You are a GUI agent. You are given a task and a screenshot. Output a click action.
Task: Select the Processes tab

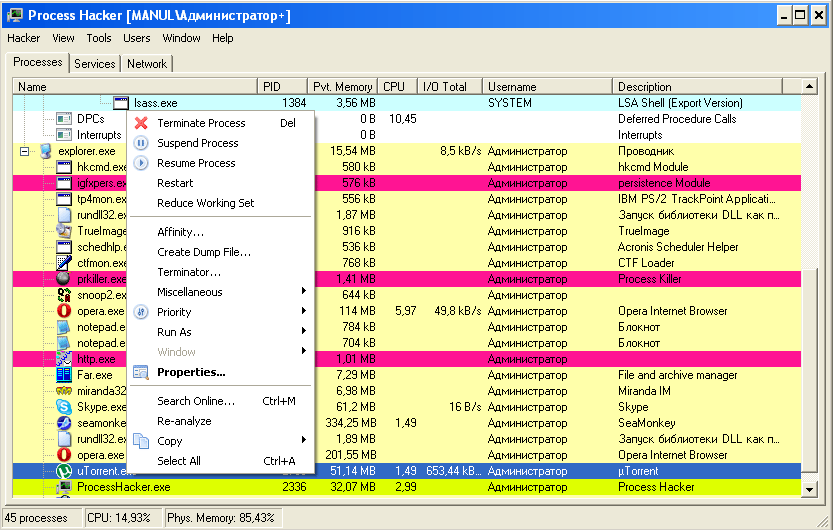38,62
